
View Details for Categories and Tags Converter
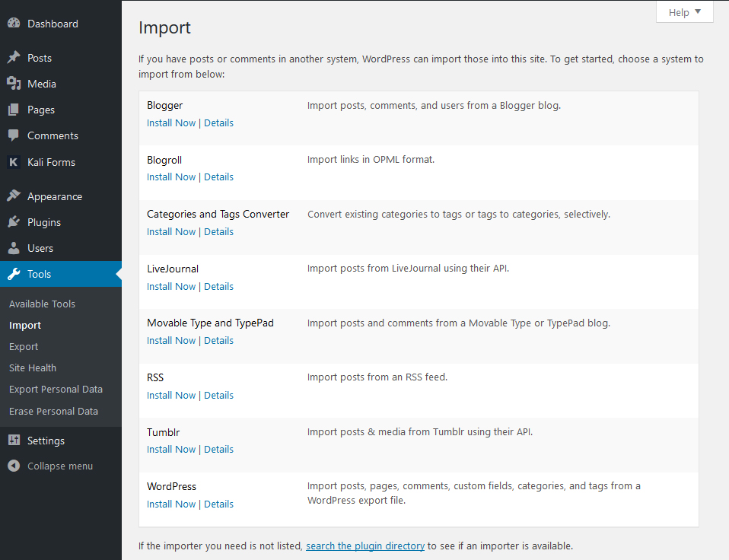click(218, 232)
